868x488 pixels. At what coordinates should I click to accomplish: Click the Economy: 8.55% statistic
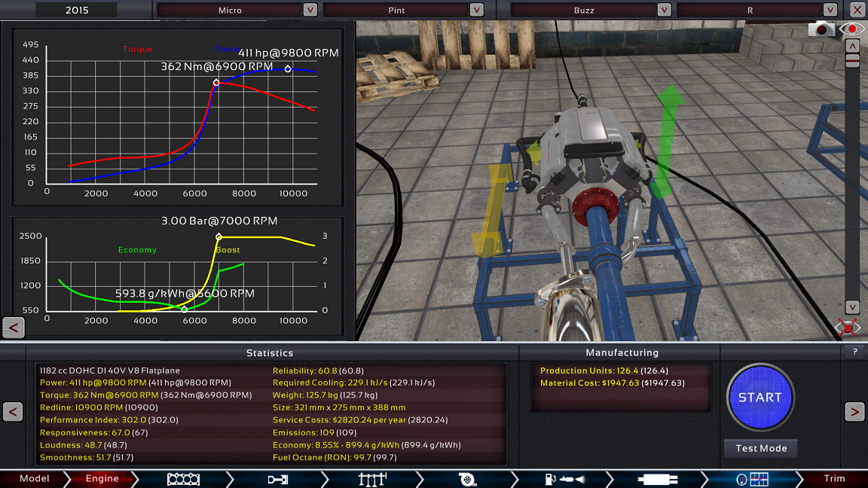coord(366,445)
